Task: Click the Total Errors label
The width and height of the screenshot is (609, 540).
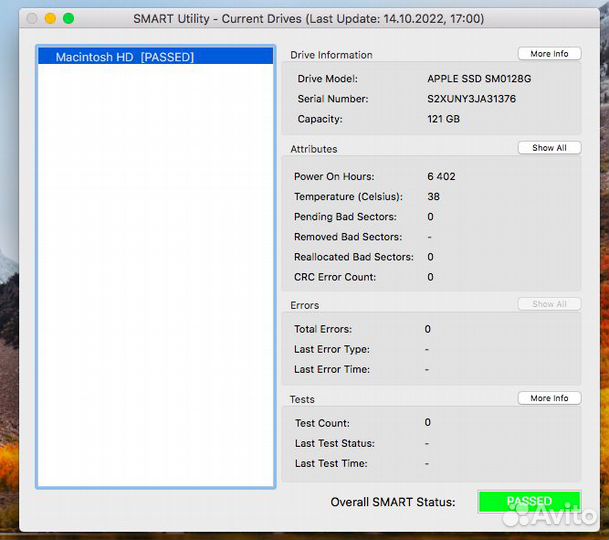Action: [323, 329]
